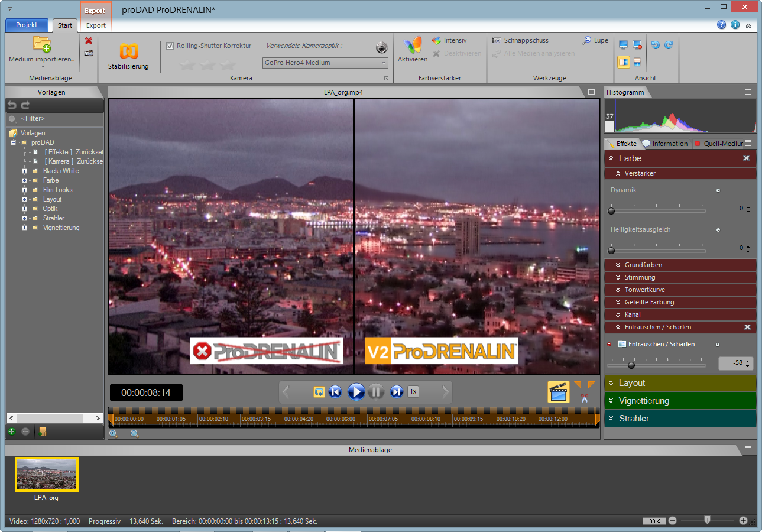Screen dimensions: 762x532
Task: Click the undo arrow in the Ansicht group
Action: click(655, 45)
